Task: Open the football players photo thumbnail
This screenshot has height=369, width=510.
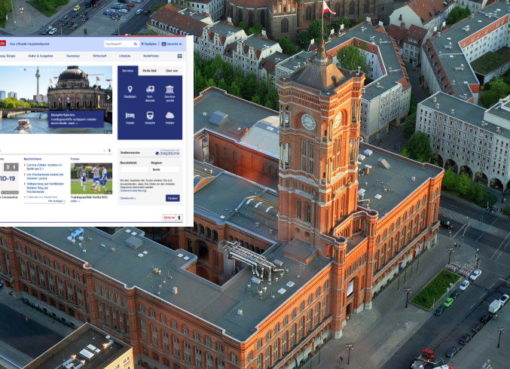Action: click(91, 178)
